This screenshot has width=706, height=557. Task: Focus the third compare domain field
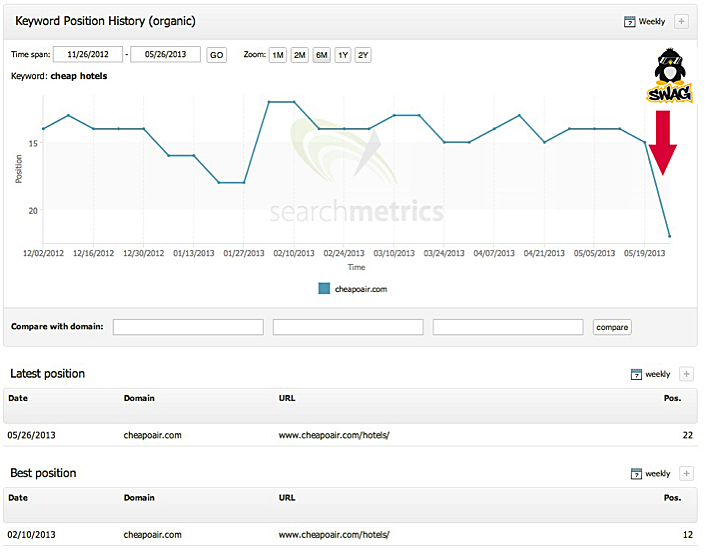[508, 327]
